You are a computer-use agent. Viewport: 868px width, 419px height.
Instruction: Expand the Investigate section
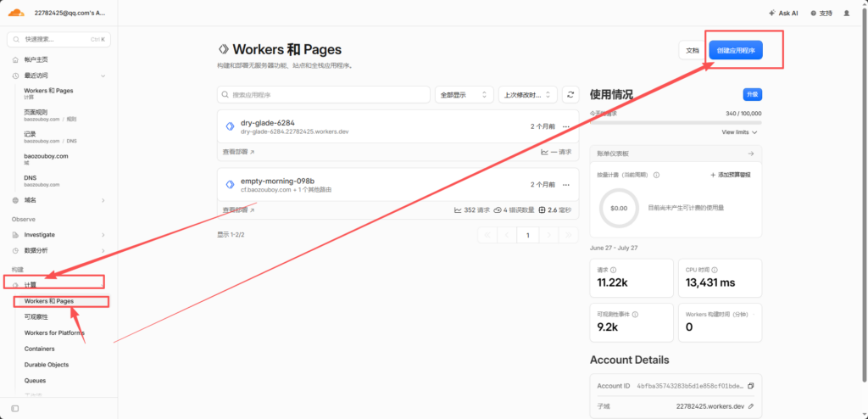(x=103, y=235)
